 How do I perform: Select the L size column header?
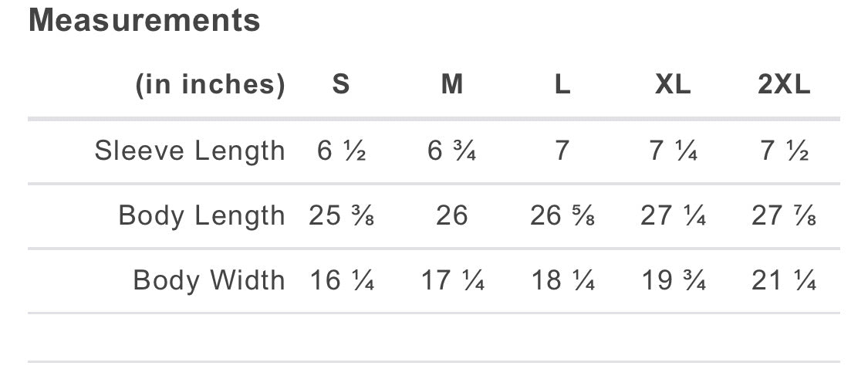562,85
